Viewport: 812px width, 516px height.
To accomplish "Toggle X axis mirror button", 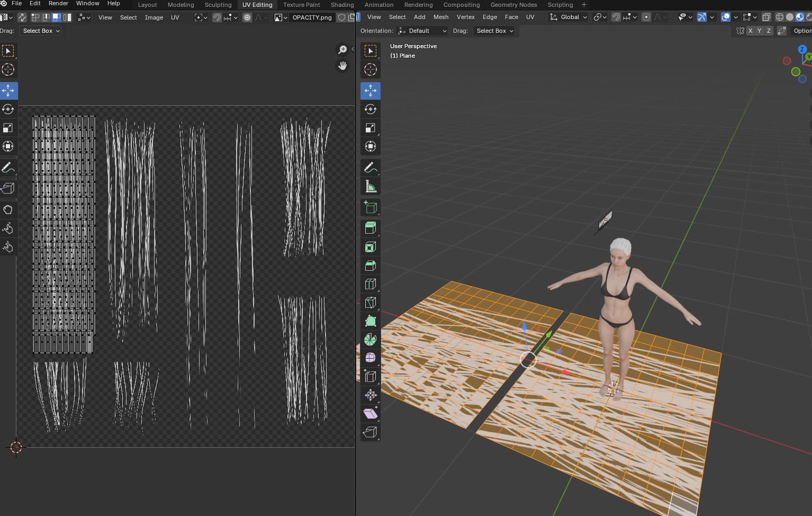I will [x=750, y=31].
